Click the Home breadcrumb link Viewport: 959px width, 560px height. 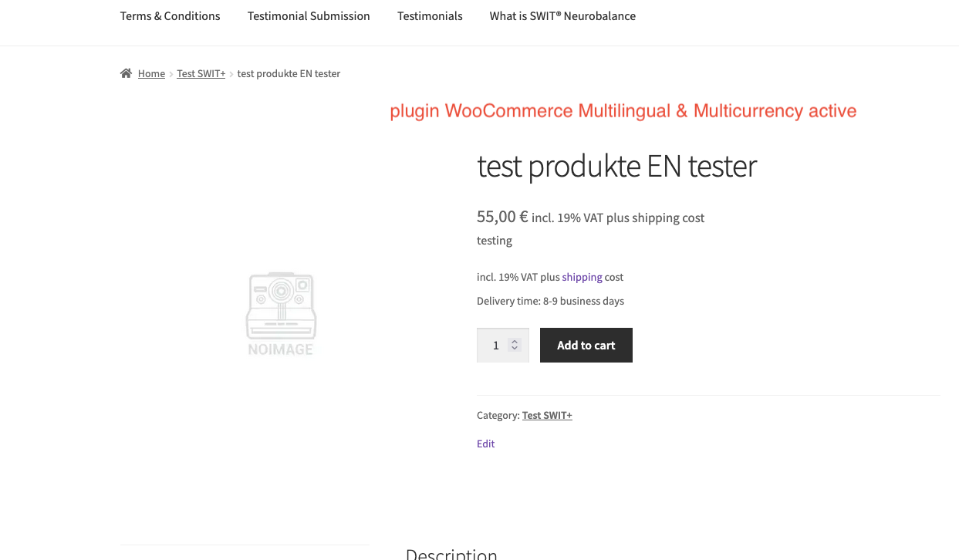point(151,74)
